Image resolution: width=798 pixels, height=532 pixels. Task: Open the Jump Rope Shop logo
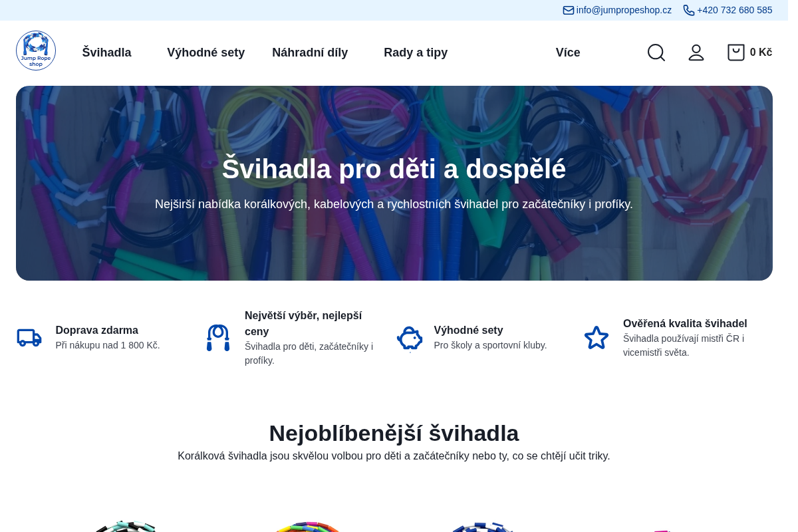[x=36, y=51]
